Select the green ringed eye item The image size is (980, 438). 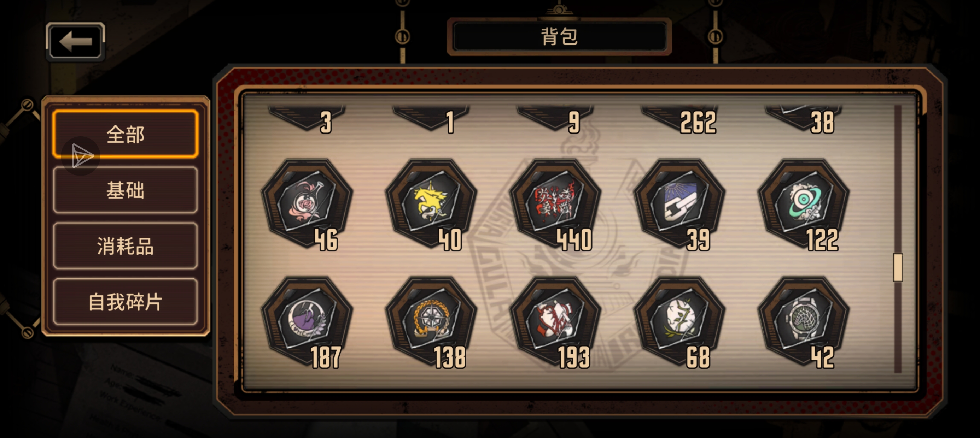pyautogui.click(x=803, y=204)
